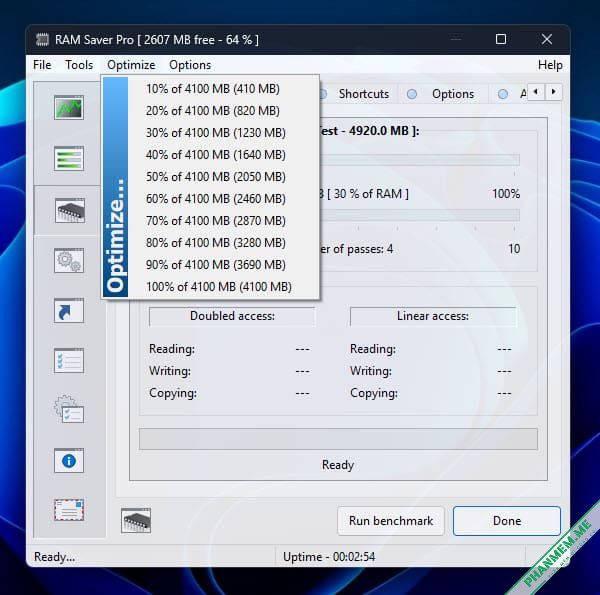
Task: Click the Done button
Action: pyautogui.click(x=507, y=521)
